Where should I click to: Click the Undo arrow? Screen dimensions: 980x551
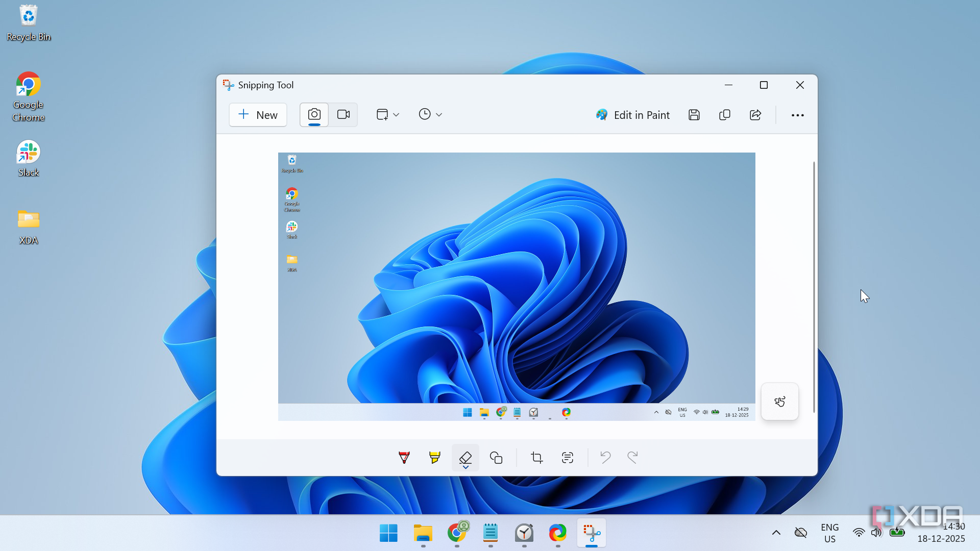click(605, 458)
